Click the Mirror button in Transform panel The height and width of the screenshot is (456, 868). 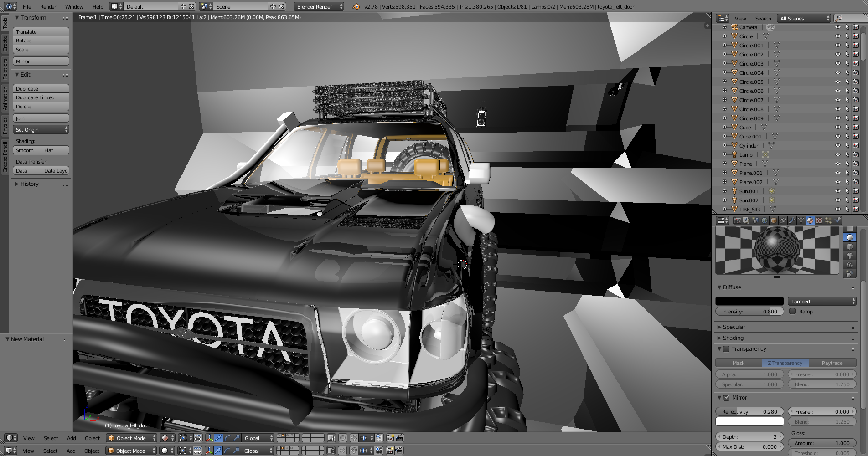pyautogui.click(x=41, y=61)
